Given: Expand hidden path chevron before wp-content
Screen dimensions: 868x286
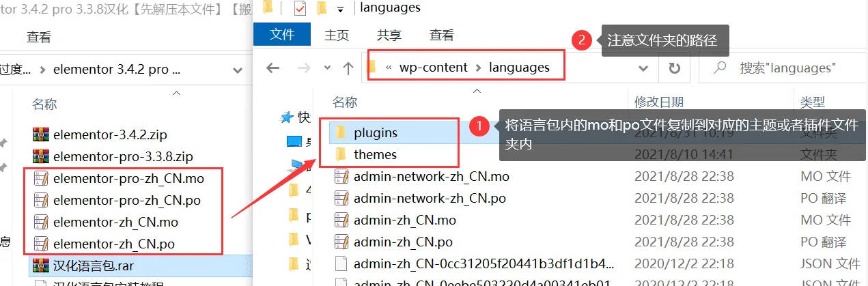Looking at the screenshot, I should pyautogui.click(x=389, y=68).
